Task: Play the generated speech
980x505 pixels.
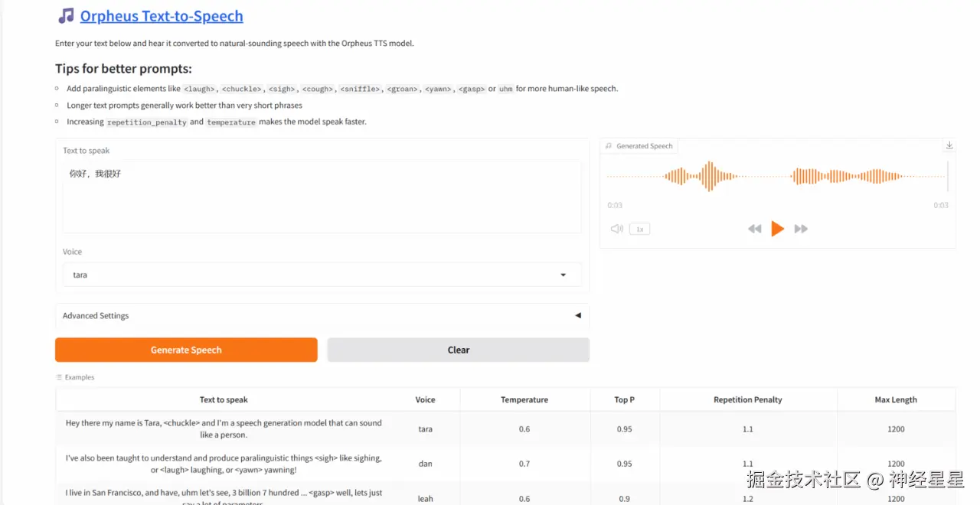Action: [777, 229]
